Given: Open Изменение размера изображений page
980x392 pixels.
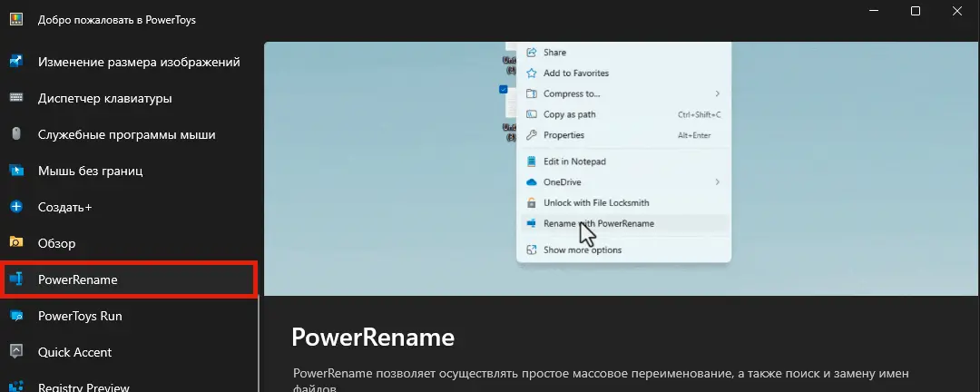Looking at the screenshot, I should [x=138, y=62].
